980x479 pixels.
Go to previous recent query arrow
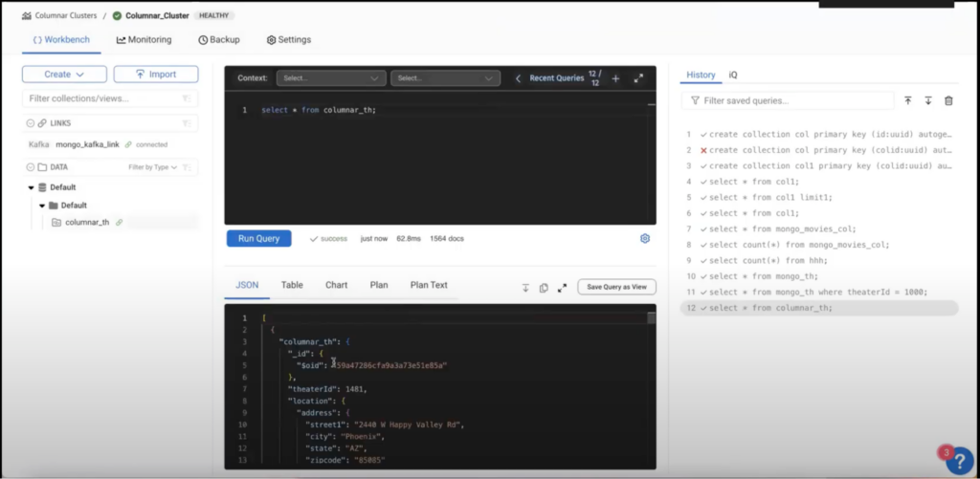pos(518,78)
